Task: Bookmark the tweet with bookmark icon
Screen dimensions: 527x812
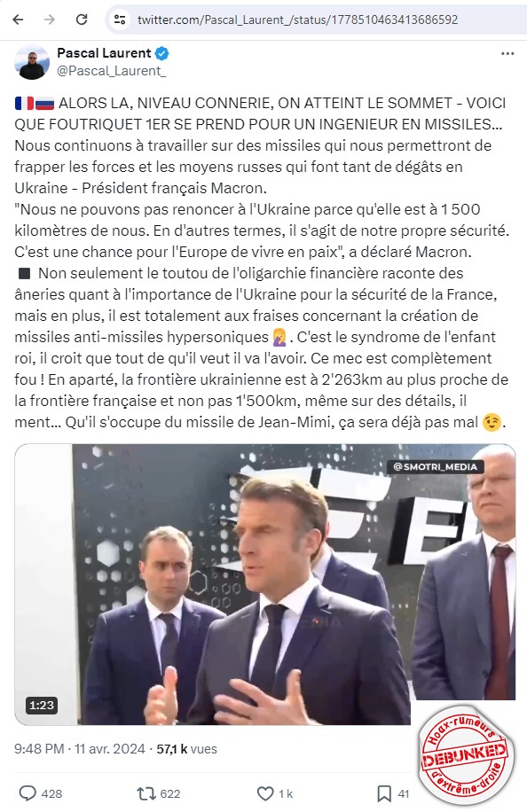Action: pos(384,793)
